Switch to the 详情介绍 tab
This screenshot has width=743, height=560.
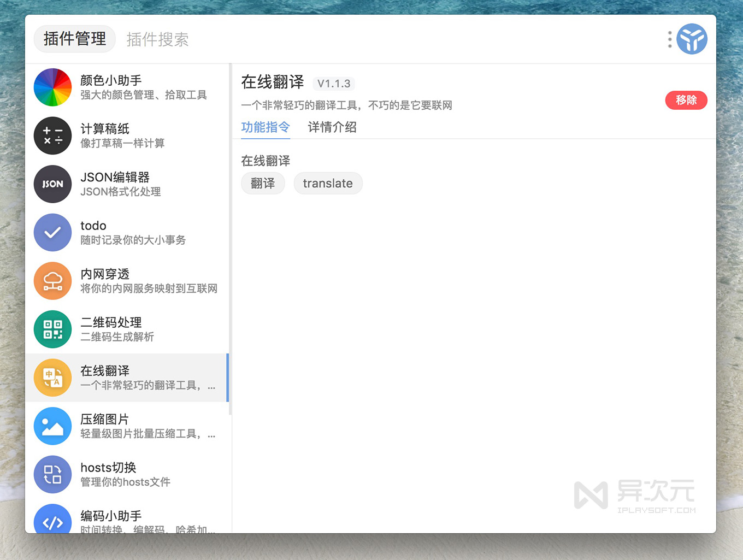tap(332, 127)
